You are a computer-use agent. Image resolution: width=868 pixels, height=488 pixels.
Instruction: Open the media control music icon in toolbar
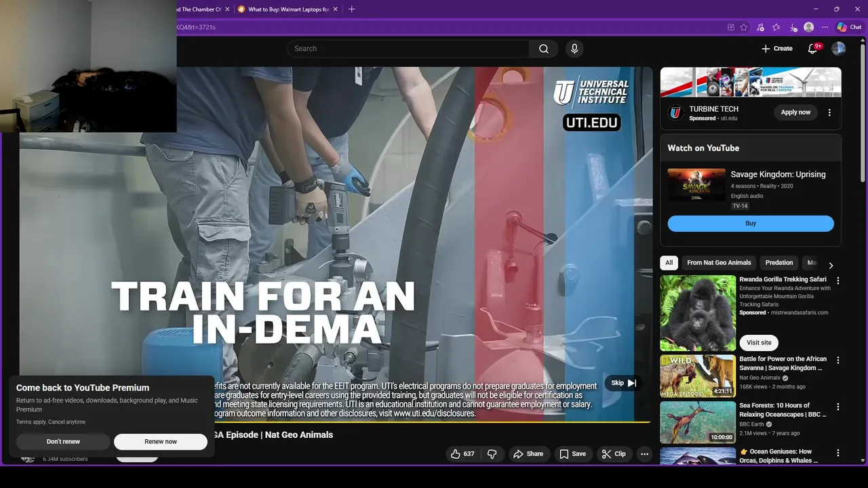760,27
